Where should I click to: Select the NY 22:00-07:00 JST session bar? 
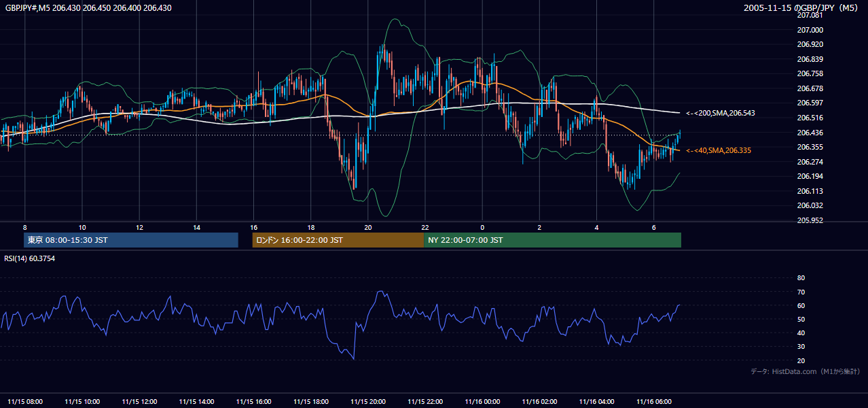tap(552, 240)
